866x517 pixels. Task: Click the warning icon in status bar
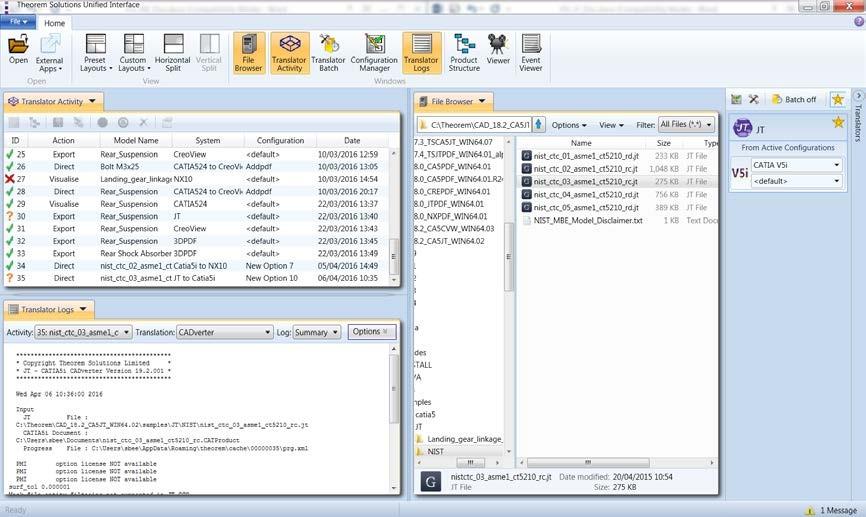810,510
